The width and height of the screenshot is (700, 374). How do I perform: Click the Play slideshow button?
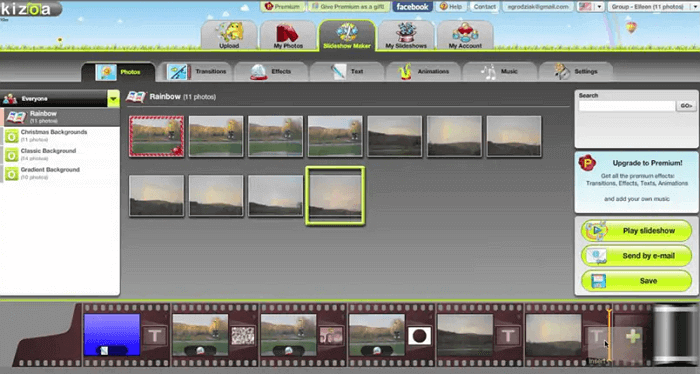click(x=637, y=231)
